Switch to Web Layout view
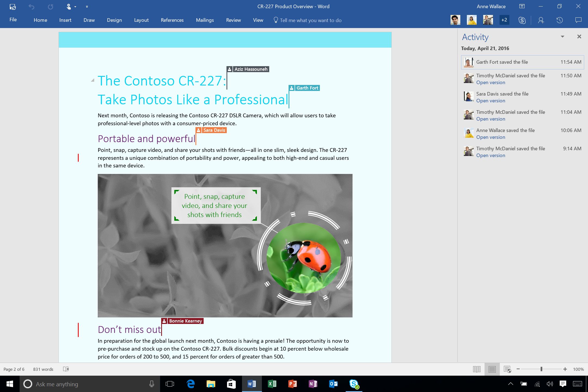This screenshot has width=588, height=392. pos(507,369)
